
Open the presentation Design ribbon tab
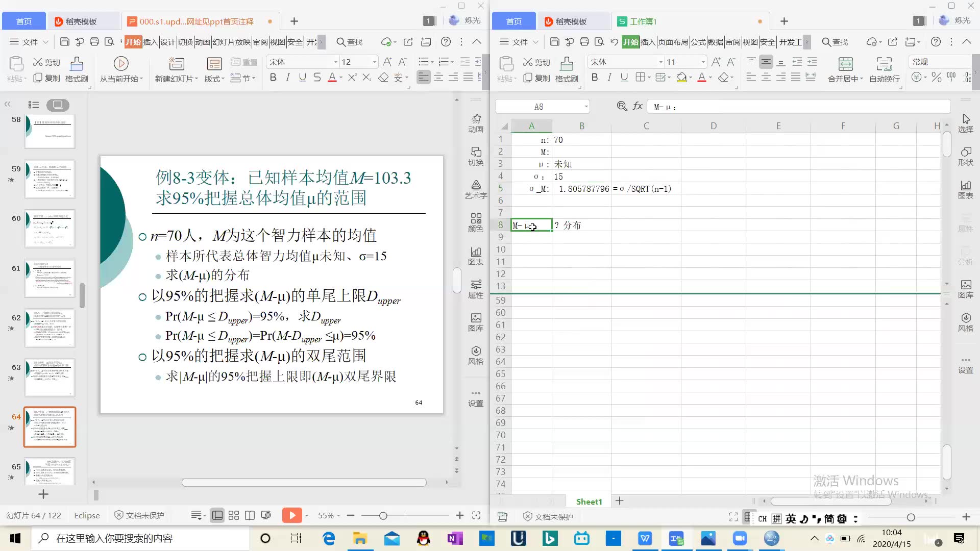tap(167, 42)
